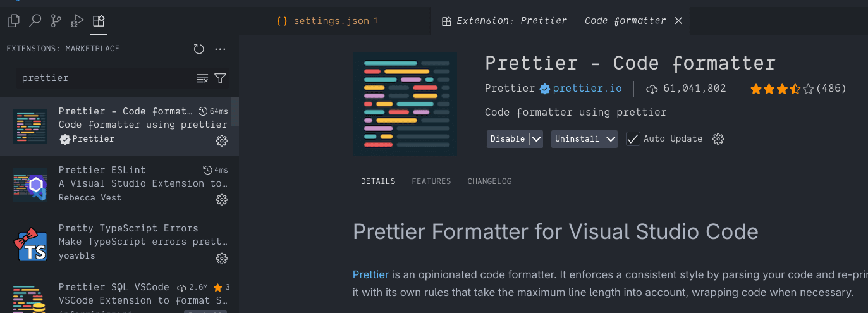Image resolution: width=868 pixels, height=313 pixels.
Task: Click the prettier search input field
Action: [x=104, y=78]
